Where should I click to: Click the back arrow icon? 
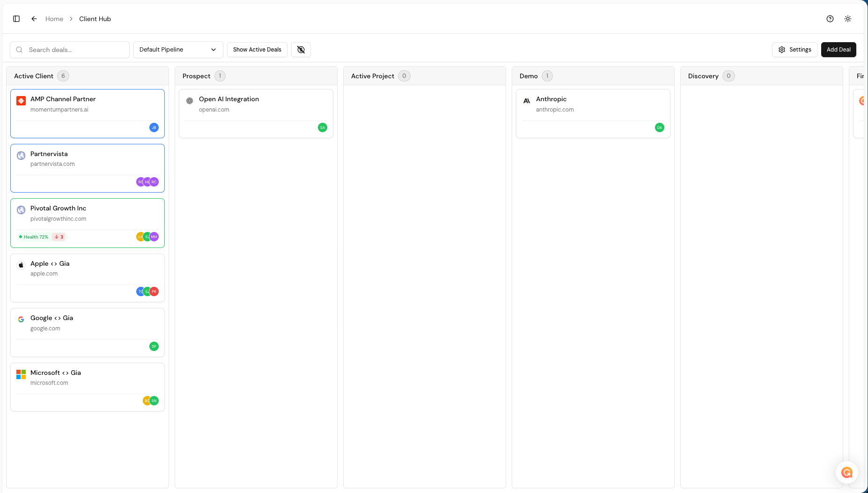(x=34, y=19)
